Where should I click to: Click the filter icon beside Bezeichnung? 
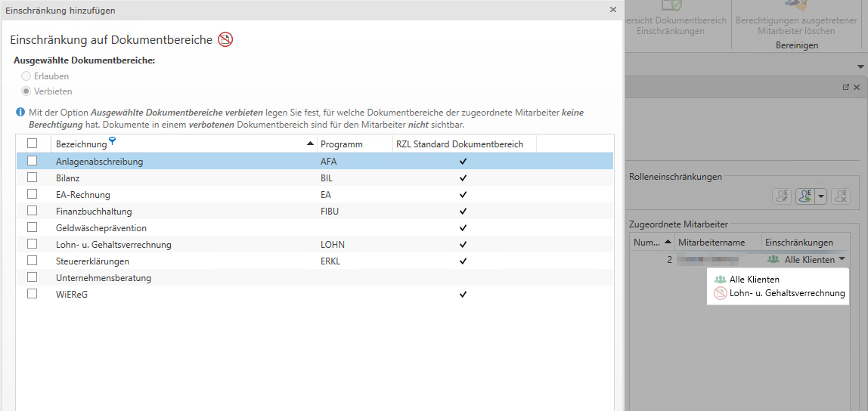[113, 141]
